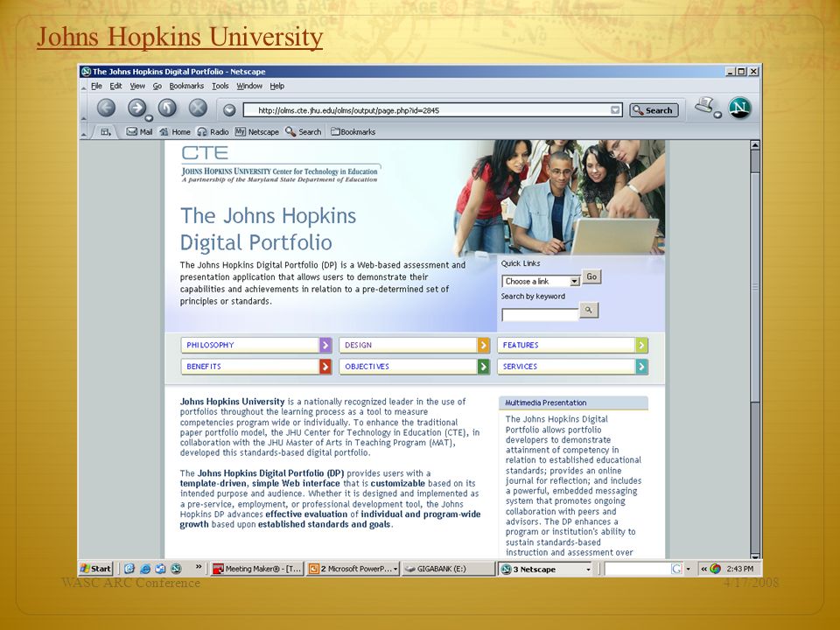Click the light green arrow beside FEATURES
Image resolution: width=840 pixels, height=630 pixels.
(641, 345)
